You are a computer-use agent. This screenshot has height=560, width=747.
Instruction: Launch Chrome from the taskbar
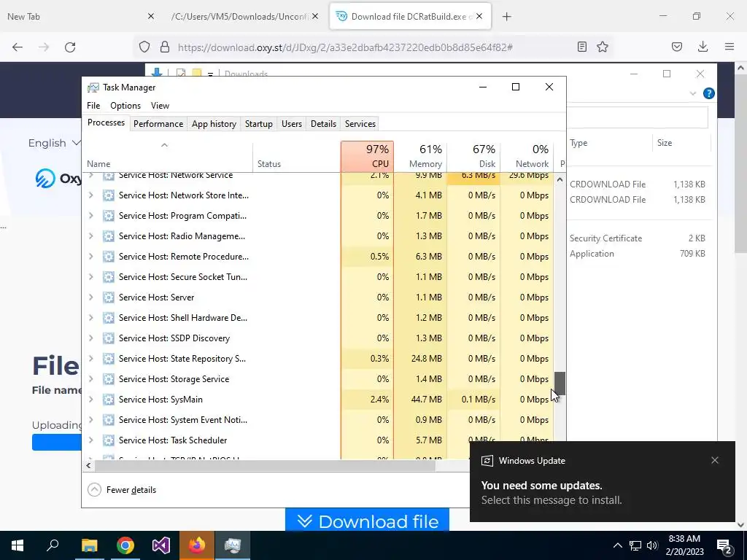pyautogui.click(x=125, y=545)
